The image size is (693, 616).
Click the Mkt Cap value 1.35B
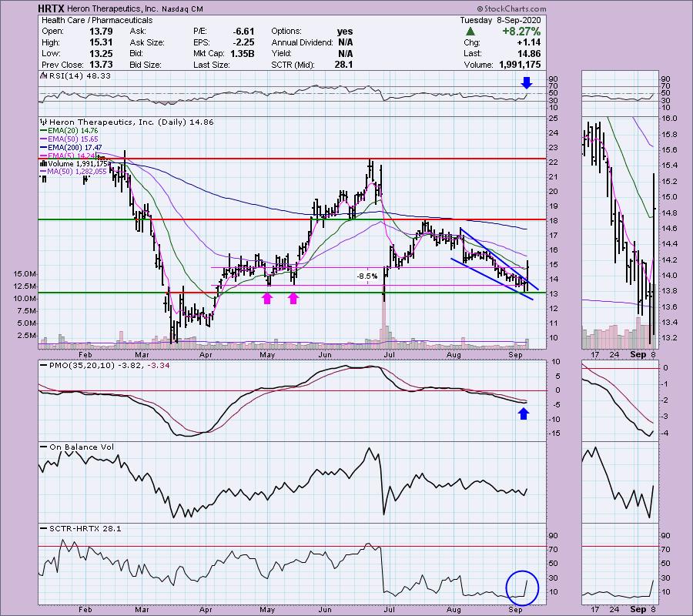[242, 53]
